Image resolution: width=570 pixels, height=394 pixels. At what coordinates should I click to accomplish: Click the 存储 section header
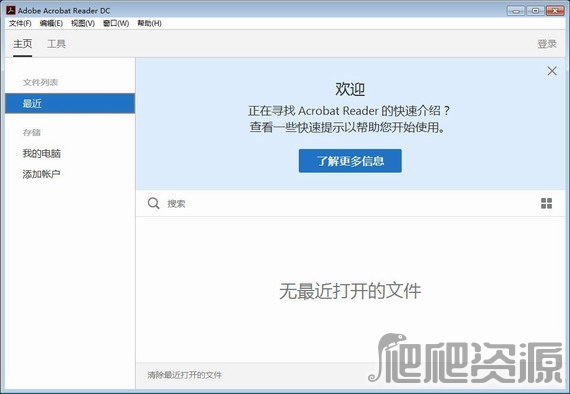(32, 132)
